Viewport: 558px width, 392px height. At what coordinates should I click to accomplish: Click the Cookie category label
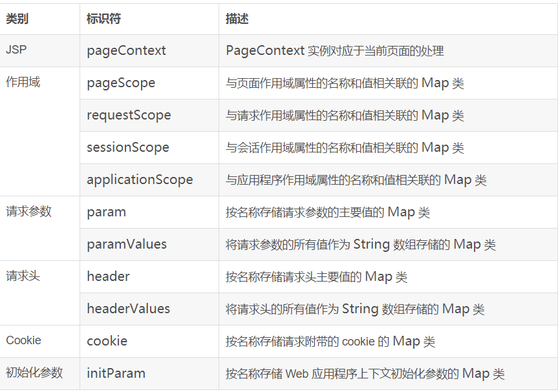pyautogui.click(x=23, y=341)
